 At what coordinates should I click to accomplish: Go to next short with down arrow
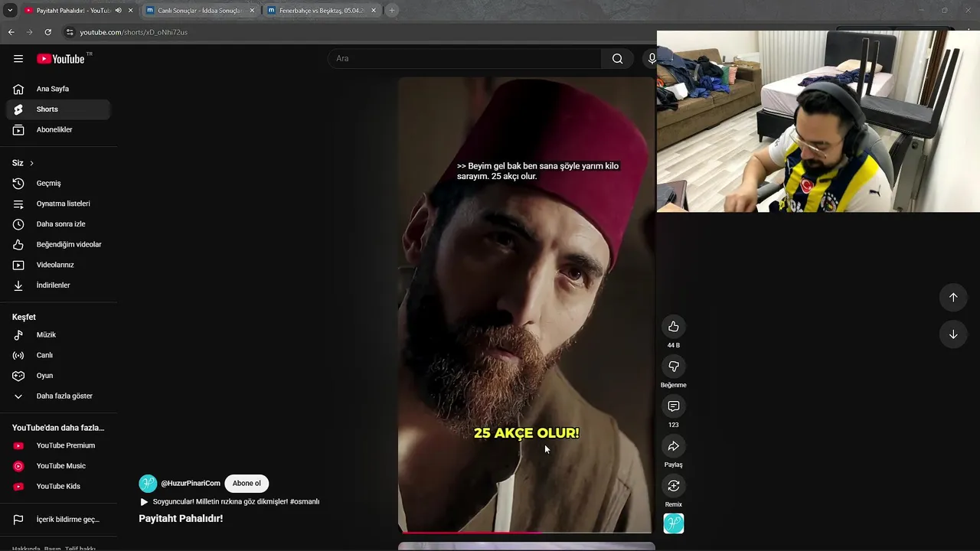(x=953, y=334)
